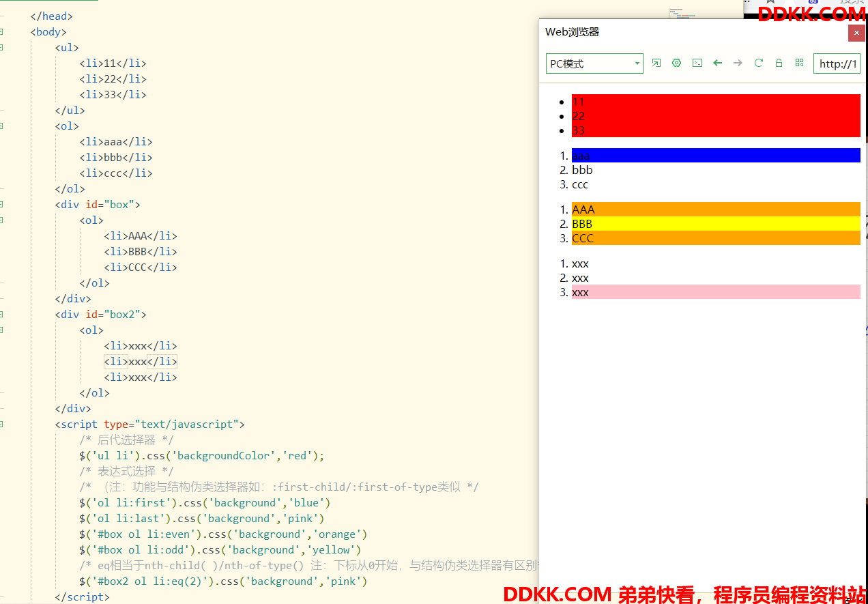The width and height of the screenshot is (868, 604).
Task: Fold the div id="box" block
Action: (x=1, y=205)
